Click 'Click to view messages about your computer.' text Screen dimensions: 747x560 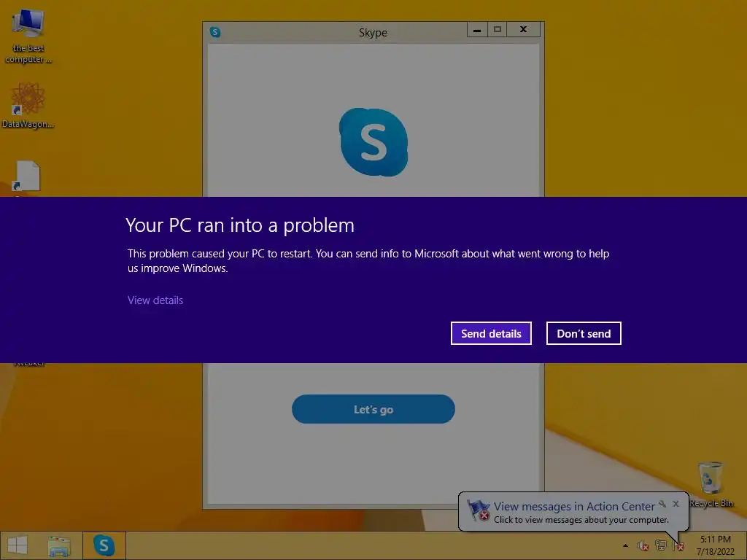click(581, 519)
